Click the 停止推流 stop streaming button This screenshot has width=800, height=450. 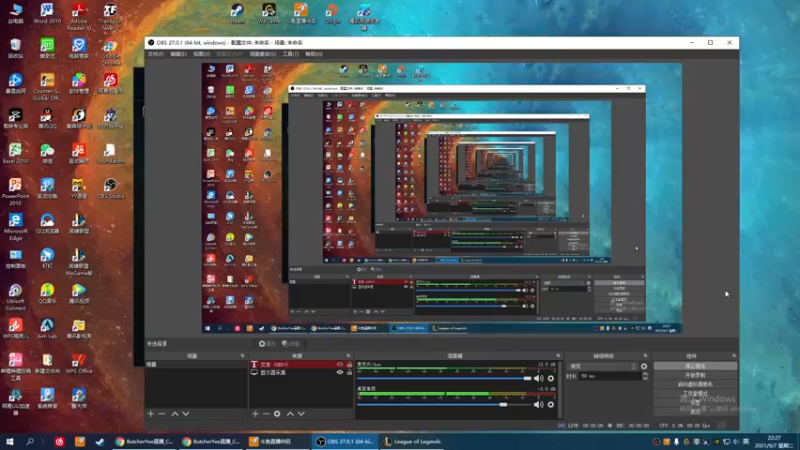tap(695, 366)
